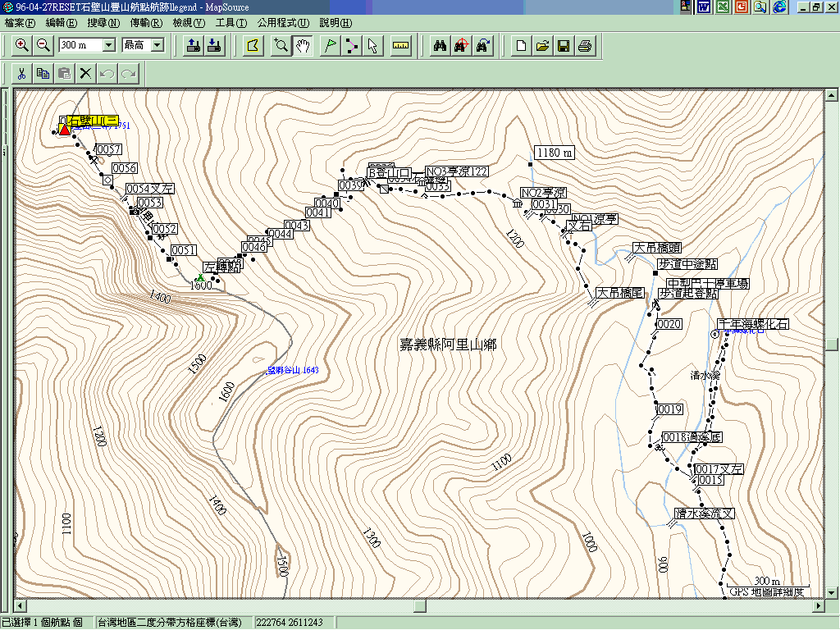Open the 工具(T) menu
This screenshot has width=840, height=630.
point(231,23)
